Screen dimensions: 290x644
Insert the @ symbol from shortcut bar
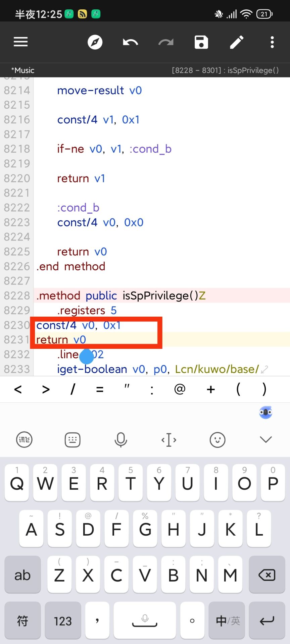pyautogui.click(x=180, y=389)
